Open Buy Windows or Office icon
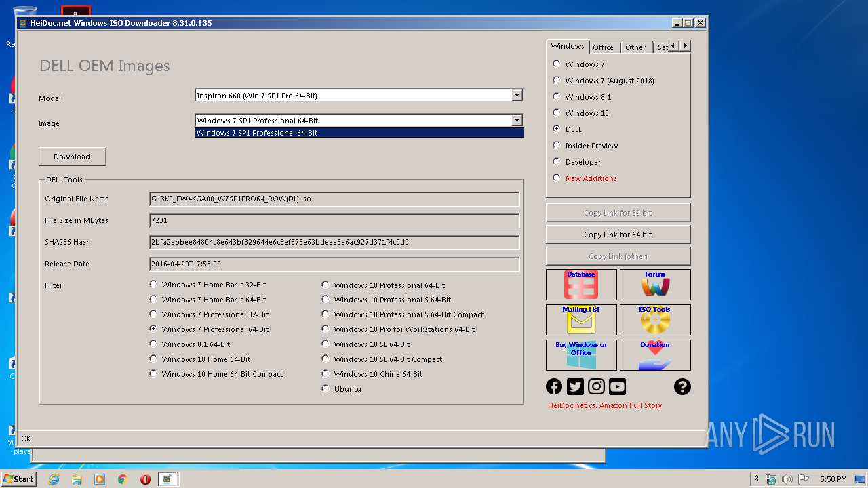Viewport: 868px width, 488px height. [581, 355]
